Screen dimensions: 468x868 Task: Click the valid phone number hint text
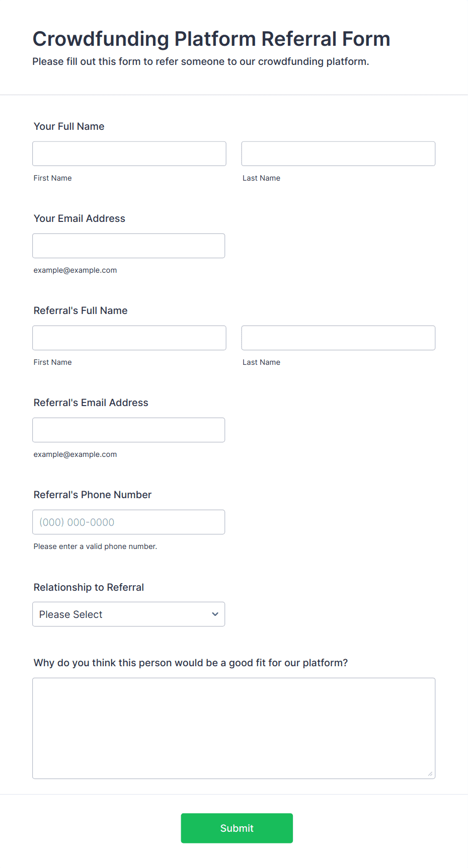tap(95, 546)
